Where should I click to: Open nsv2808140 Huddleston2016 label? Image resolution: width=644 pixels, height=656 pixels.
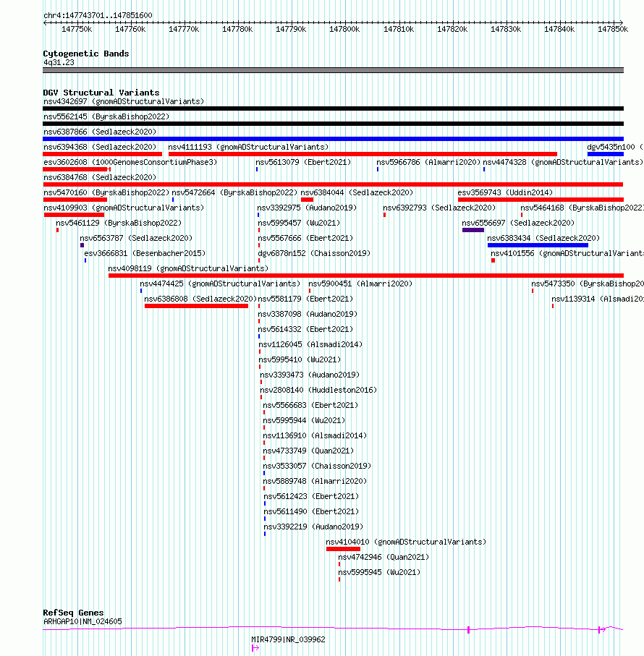318,390
